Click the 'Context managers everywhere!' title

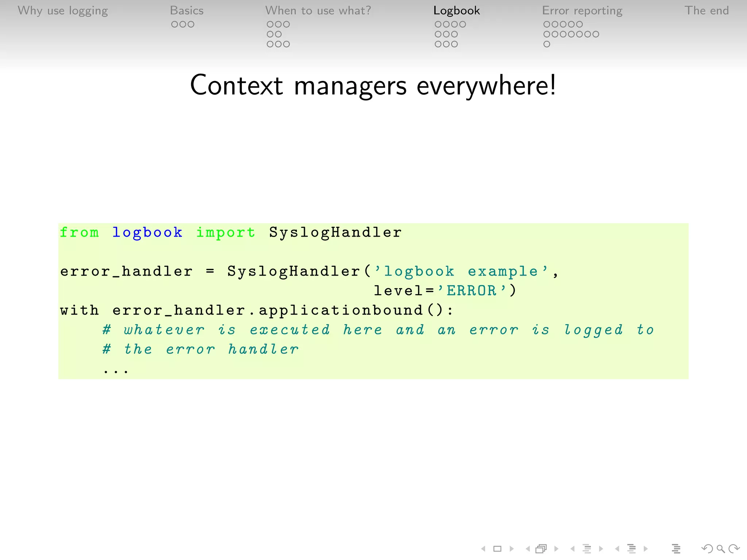373,85
